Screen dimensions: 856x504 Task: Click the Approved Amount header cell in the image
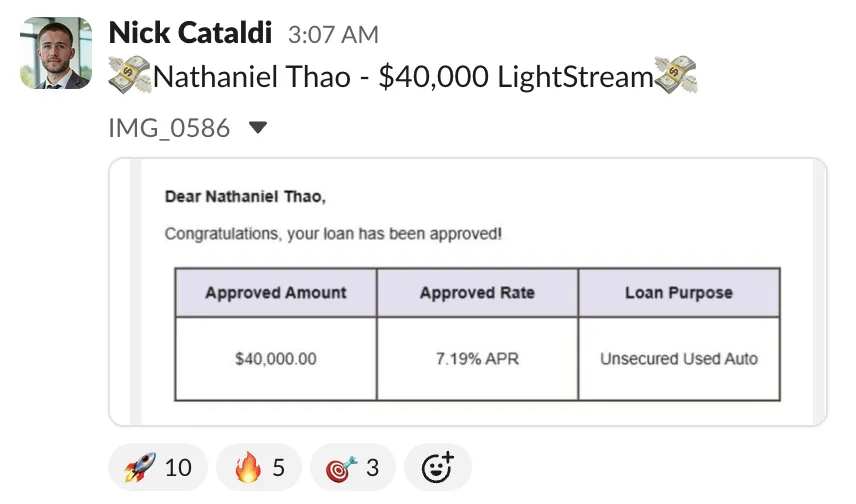coord(276,293)
